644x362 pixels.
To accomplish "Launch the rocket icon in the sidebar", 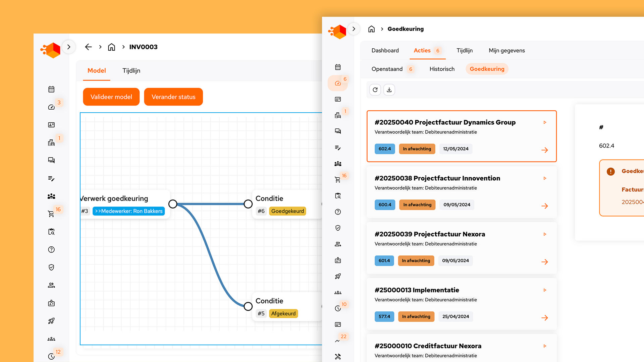I will coord(338,276).
